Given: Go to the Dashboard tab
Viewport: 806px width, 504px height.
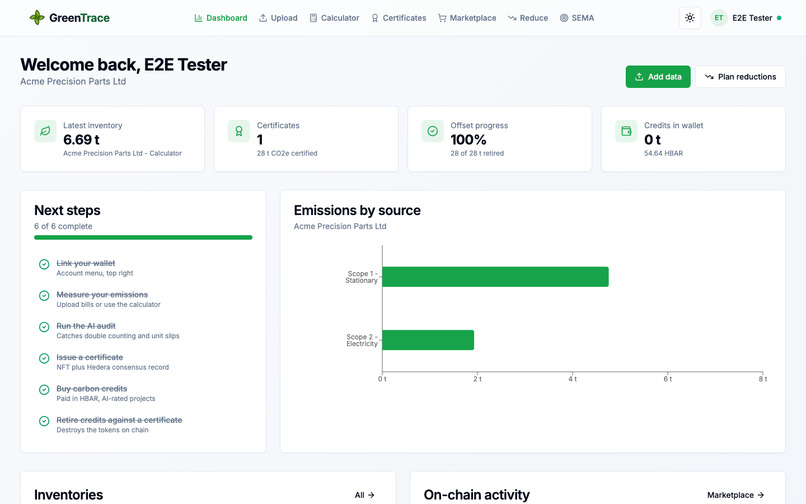Looking at the screenshot, I should (221, 18).
